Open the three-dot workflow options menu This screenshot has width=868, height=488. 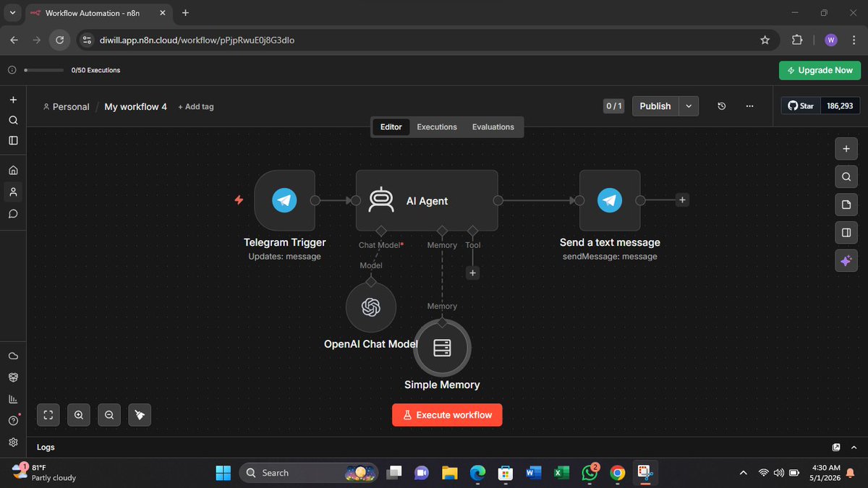tap(749, 106)
